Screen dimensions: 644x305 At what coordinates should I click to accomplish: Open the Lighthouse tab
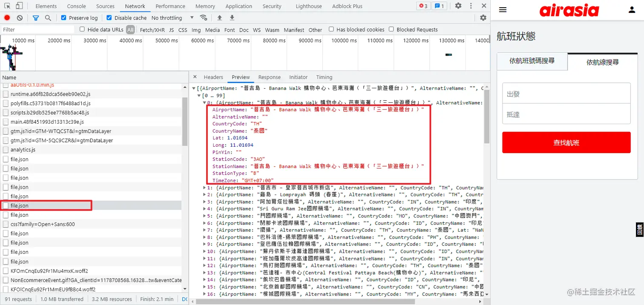pos(309,6)
